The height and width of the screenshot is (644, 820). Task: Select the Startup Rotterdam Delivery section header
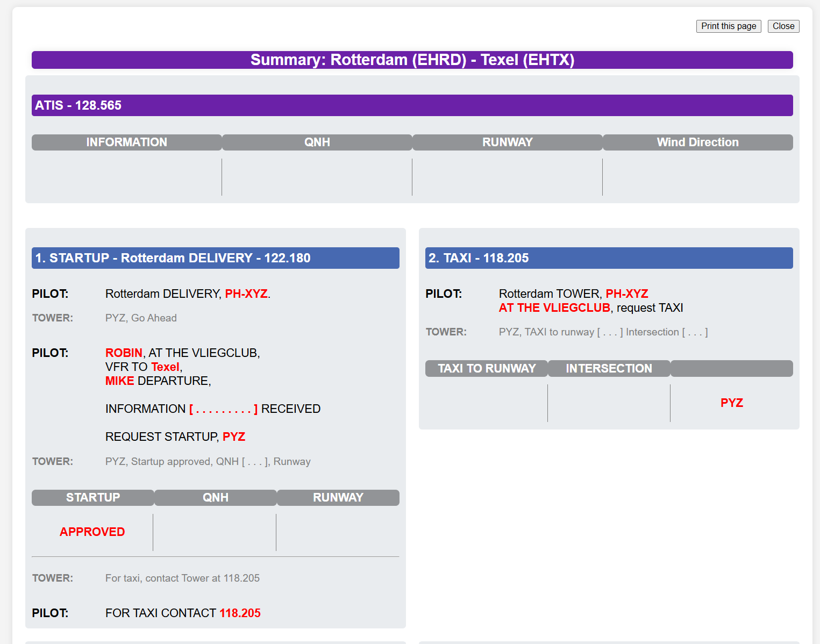pyautogui.click(x=215, y=258)
